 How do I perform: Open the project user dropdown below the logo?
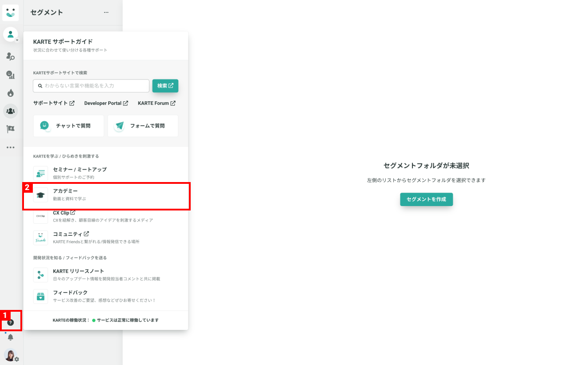click(x=11, y=34)
